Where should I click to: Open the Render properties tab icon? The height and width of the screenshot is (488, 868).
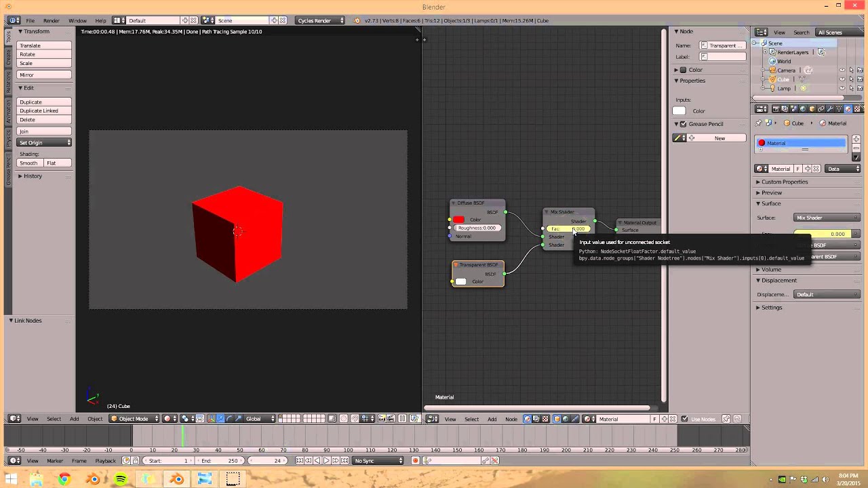pyautogui.click(x=776, y=109)
